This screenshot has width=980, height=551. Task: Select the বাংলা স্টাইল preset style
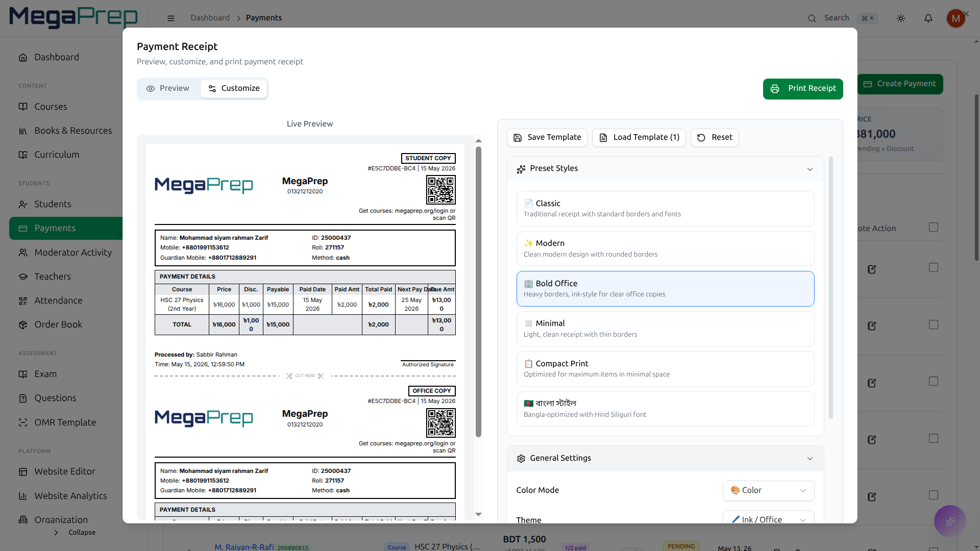point(665,409)
